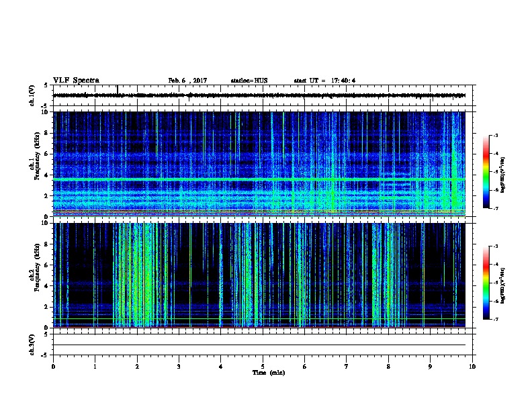Image resolution: width=532 pixels, height=411 pixels.
Task: Click the time axis tick label "7"
Action: point(347,367)
